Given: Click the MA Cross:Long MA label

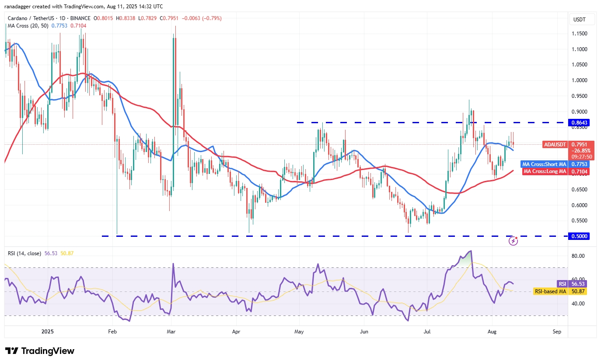Looking at the screenshot, I should tap(545, 171).
